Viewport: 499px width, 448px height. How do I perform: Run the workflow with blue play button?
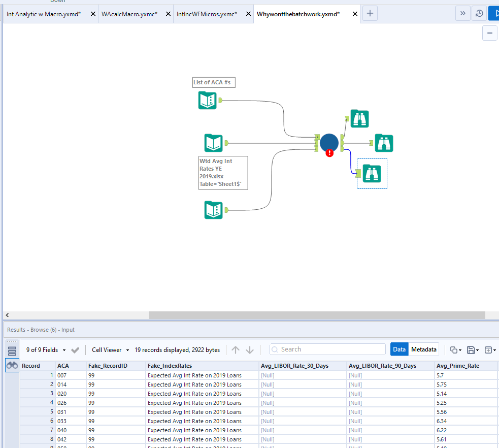pos(494,14)
